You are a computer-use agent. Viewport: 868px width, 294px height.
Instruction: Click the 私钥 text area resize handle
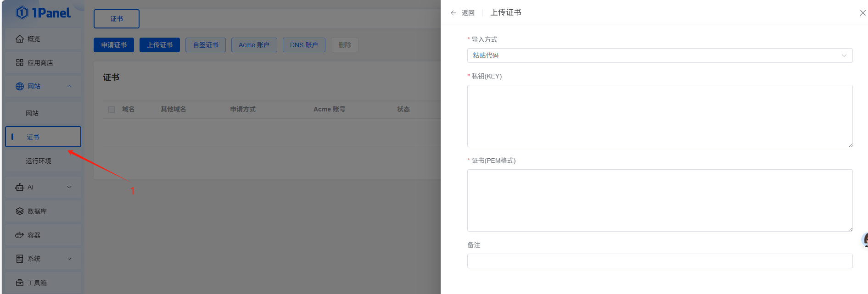[x=850, y=144]
